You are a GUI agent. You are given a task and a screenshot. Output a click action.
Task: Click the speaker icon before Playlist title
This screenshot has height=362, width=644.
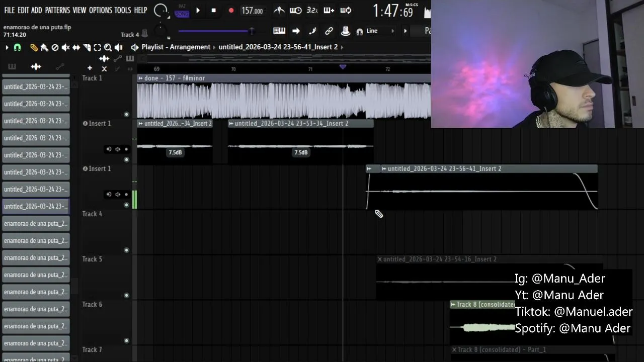[x=134, y=47]
